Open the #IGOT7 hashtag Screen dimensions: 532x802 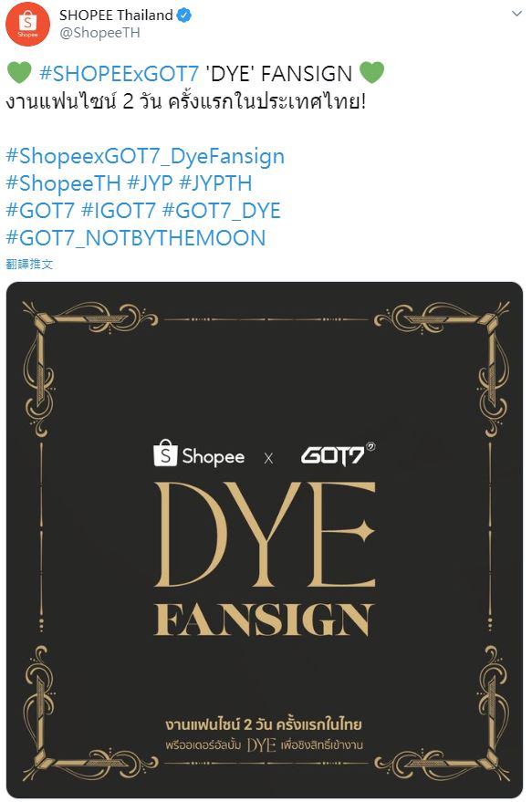tap(118, 211)
